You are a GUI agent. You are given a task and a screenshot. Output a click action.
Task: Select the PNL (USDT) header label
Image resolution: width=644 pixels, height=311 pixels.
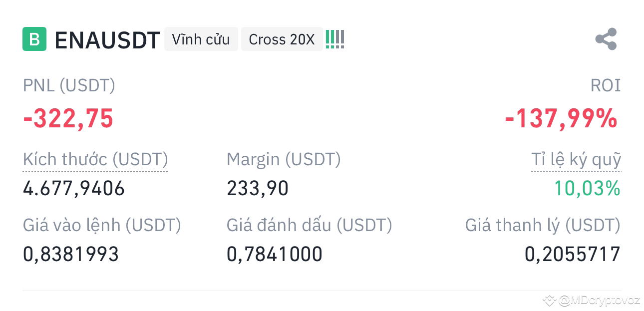pyautogui.click(x=69, y=85)
